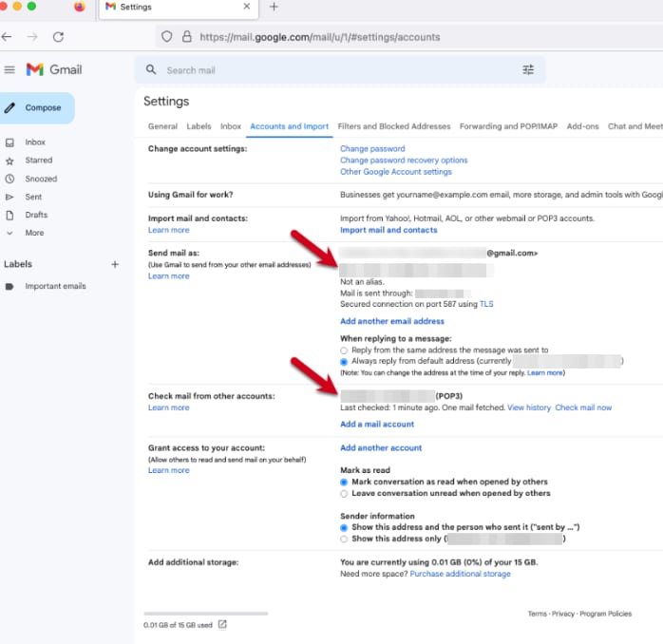Click the search magnifier icon
The image size is (663, 644).
[x=151, y=69]
